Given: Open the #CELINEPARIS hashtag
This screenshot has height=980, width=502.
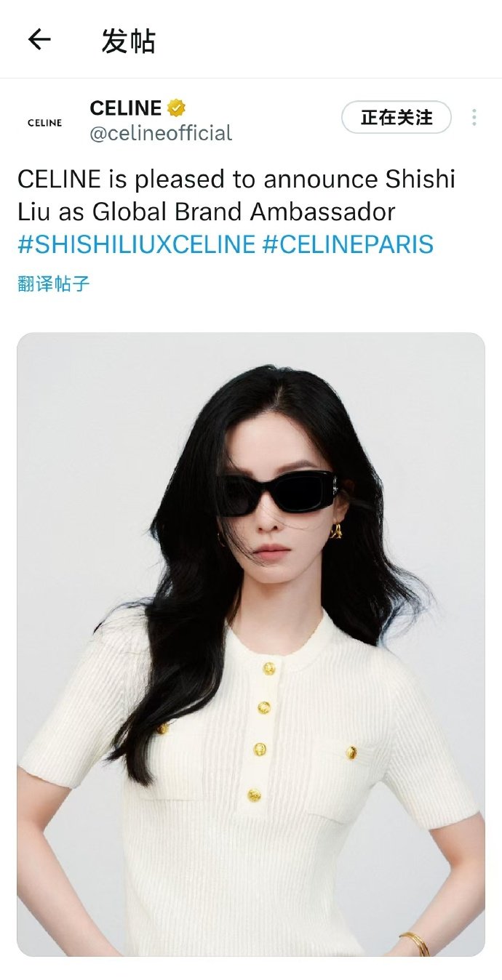Looking at the screenshot, I should [x=348, y=244].
